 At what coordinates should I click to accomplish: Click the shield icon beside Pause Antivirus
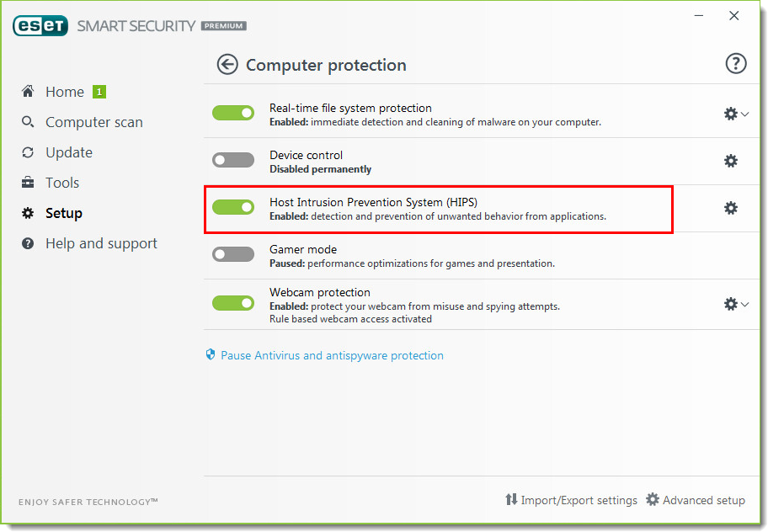click(x=211, y=354)
